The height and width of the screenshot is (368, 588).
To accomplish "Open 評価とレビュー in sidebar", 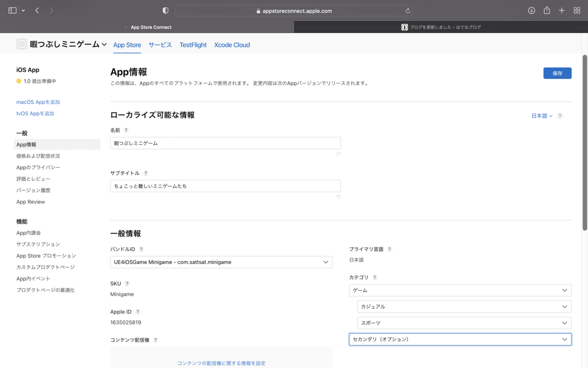I will 33,179.
